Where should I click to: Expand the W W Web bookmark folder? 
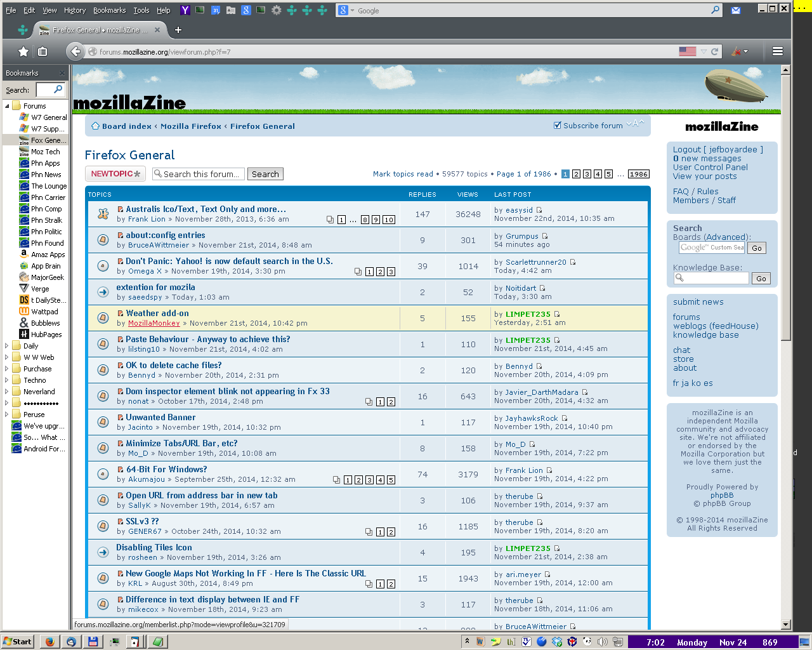(x=7, y=357)
